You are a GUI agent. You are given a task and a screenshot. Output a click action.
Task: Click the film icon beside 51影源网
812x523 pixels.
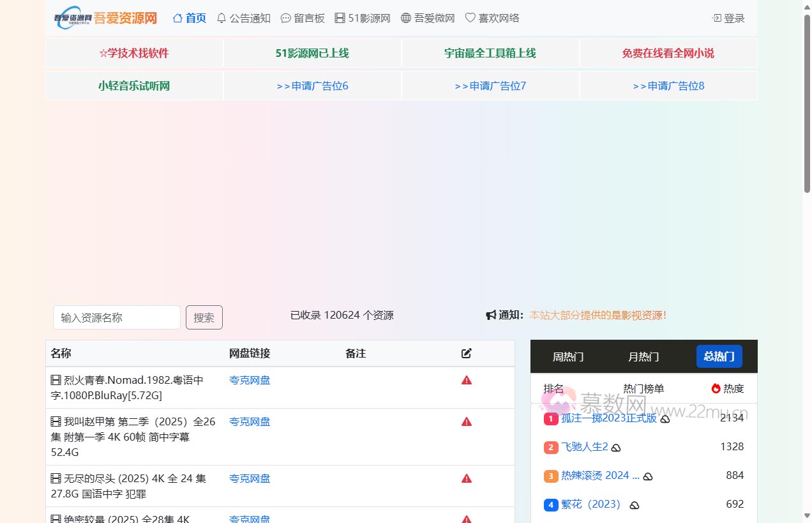click(339, 18)
